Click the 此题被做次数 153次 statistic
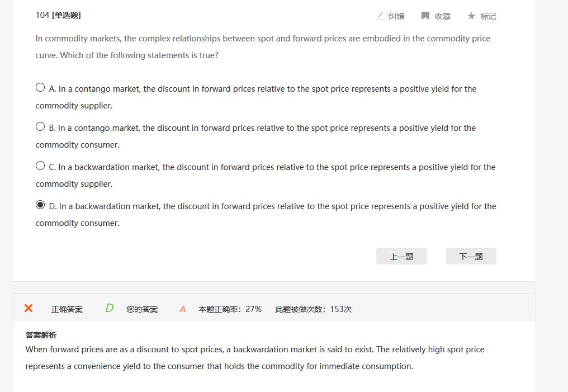This screenshot has width=568, height=392. (313, 309)
